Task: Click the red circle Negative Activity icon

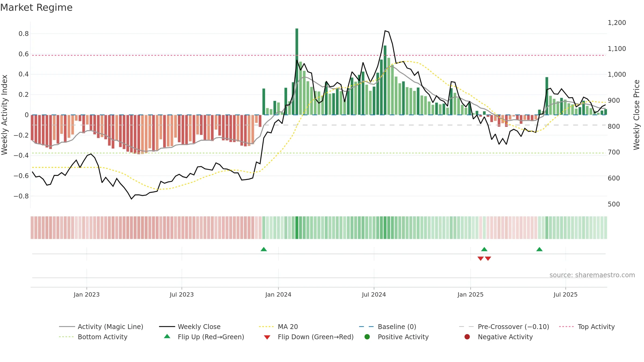Action: (467, 337)
